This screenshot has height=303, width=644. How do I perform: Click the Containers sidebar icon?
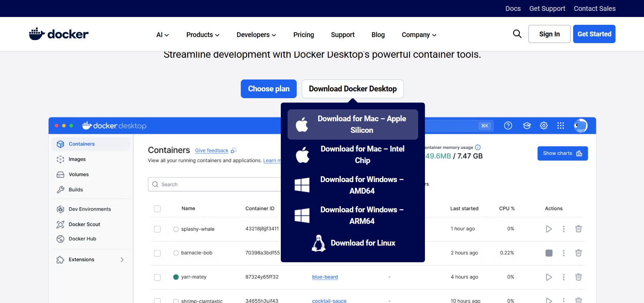tap(60, 144)
